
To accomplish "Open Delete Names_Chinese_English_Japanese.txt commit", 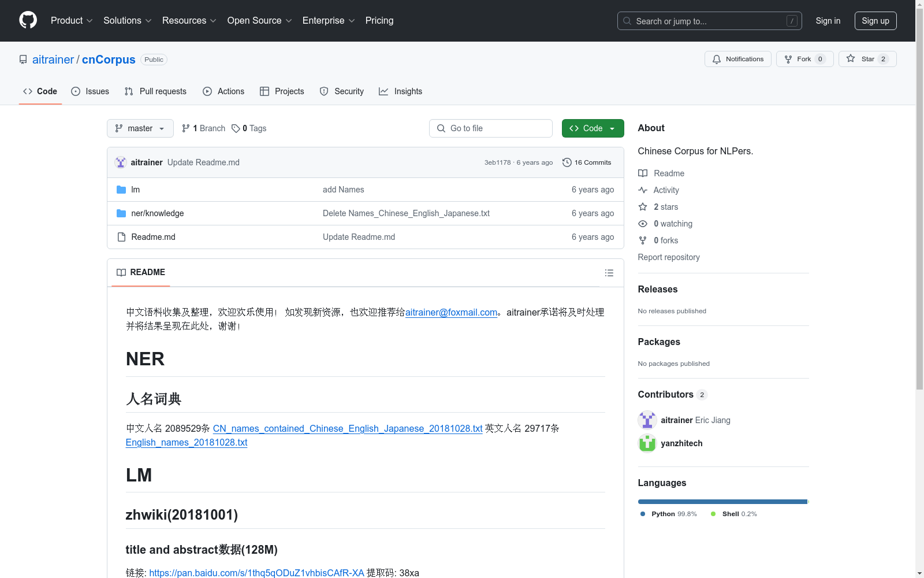I will pos(406,213).
